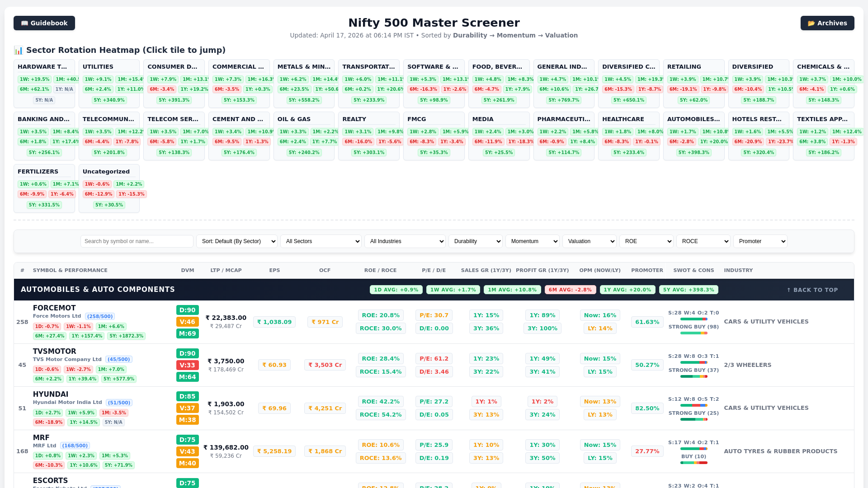Click the 1Y AVG: +20.0% sector badge

tap(627, 290)
